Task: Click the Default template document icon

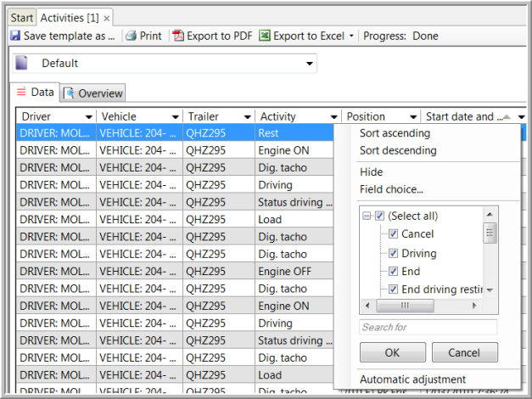Action: 23,64
